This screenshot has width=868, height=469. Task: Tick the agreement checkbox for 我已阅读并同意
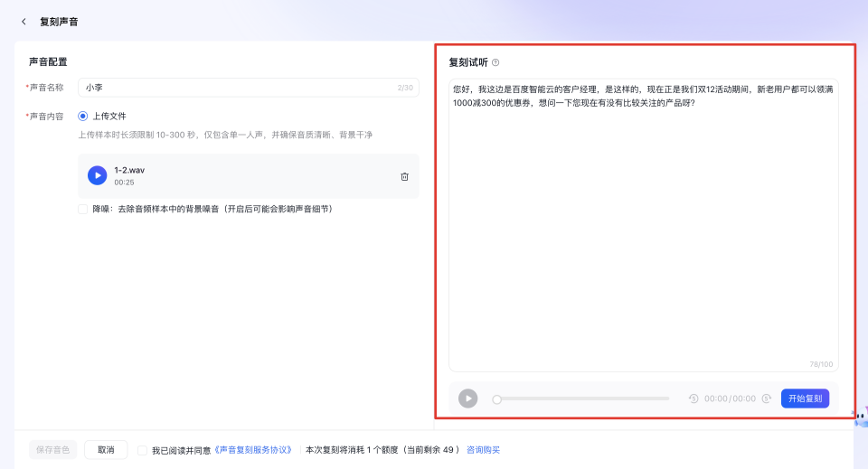(x=143, y=450)
